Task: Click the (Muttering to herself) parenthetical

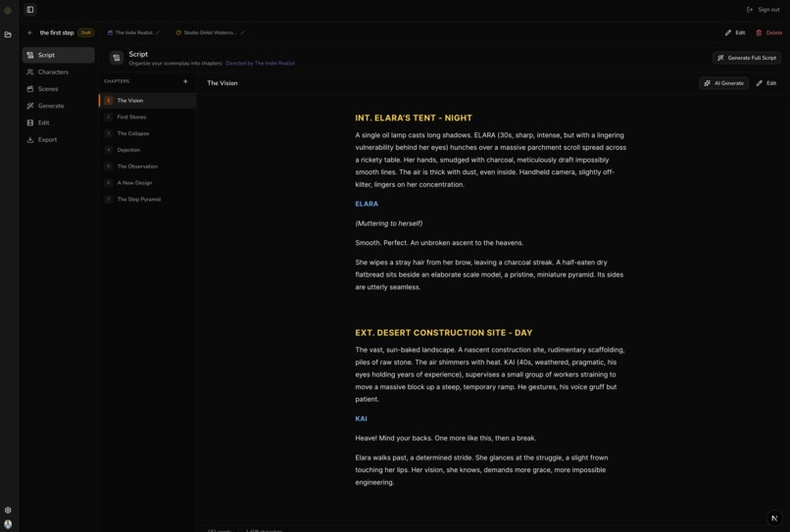Action: (389, 223)
